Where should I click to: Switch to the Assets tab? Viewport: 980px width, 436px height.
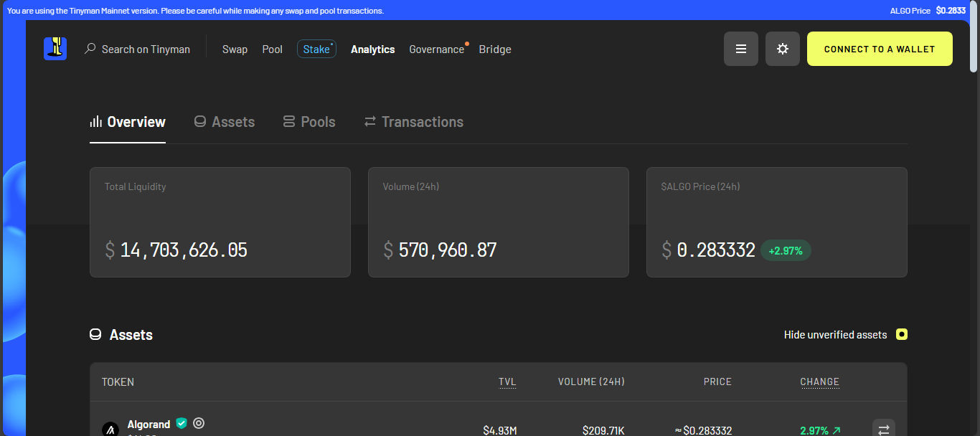point(225,122)
